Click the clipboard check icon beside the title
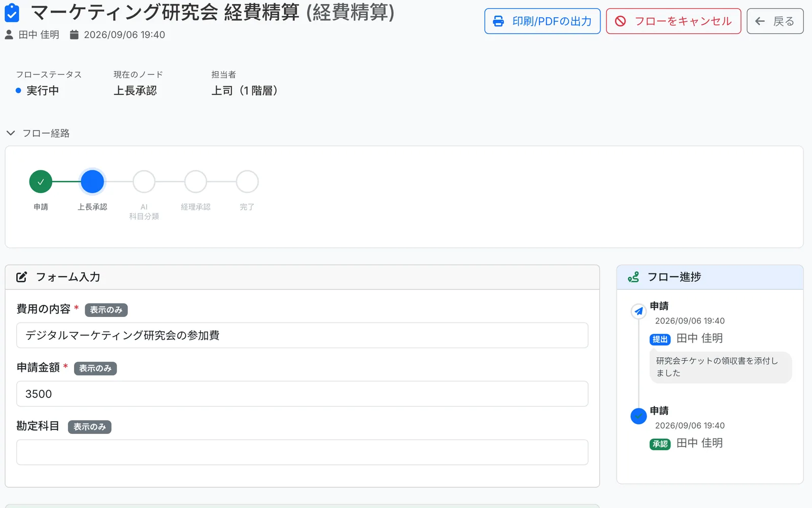The width and height of the screenshot is (812, 508). pyautogui.click(x=12, y=13)
